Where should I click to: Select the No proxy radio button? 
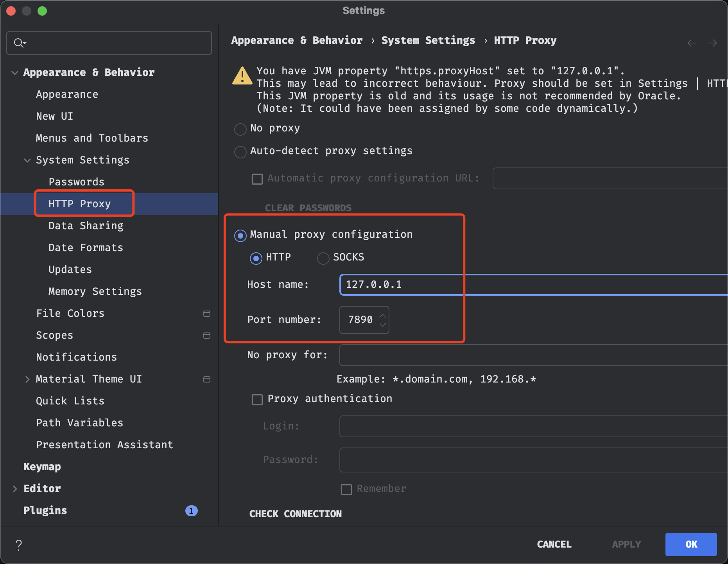coord(240,129)
